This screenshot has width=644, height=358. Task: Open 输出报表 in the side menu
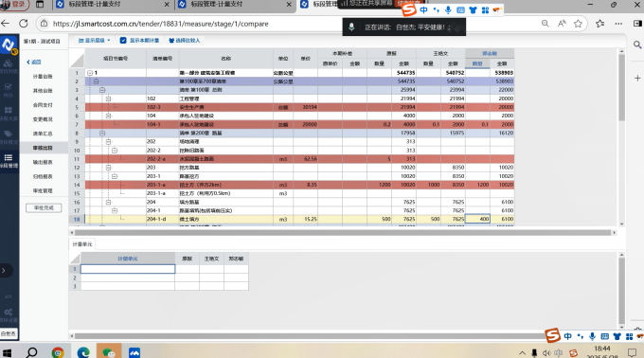(43, 162)
